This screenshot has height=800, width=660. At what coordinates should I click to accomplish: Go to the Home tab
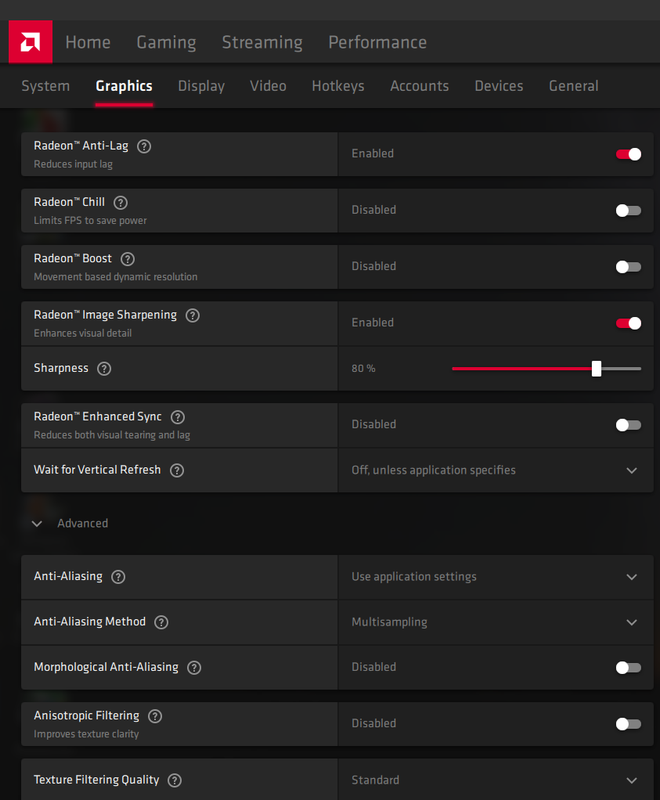click(88, 42)
